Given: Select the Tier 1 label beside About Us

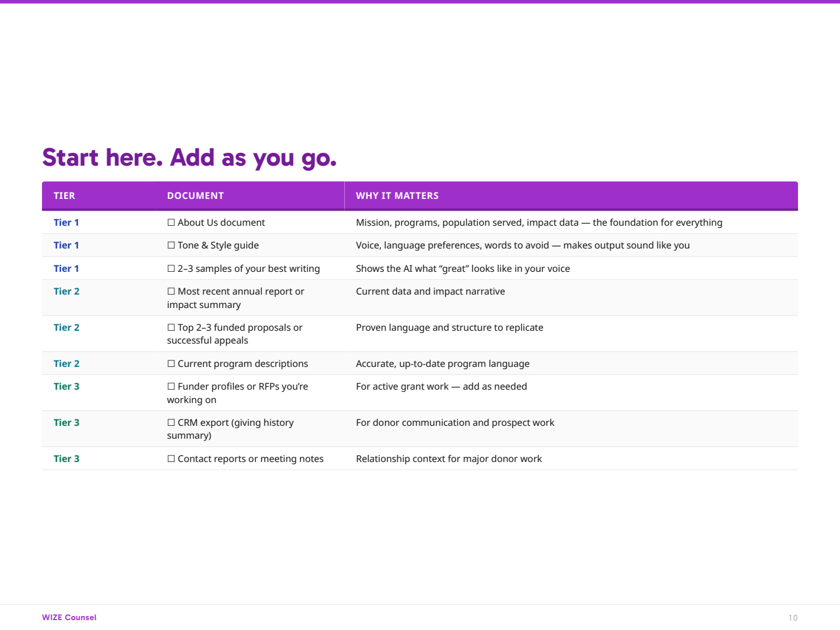Looking at the screenshot, I should pos(66,222).
